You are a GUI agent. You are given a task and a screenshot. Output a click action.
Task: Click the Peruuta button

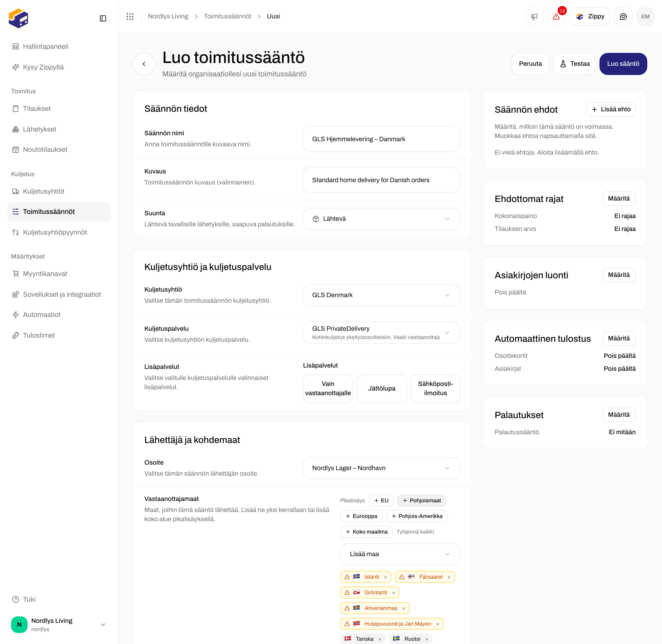click(x=530, y=64)
